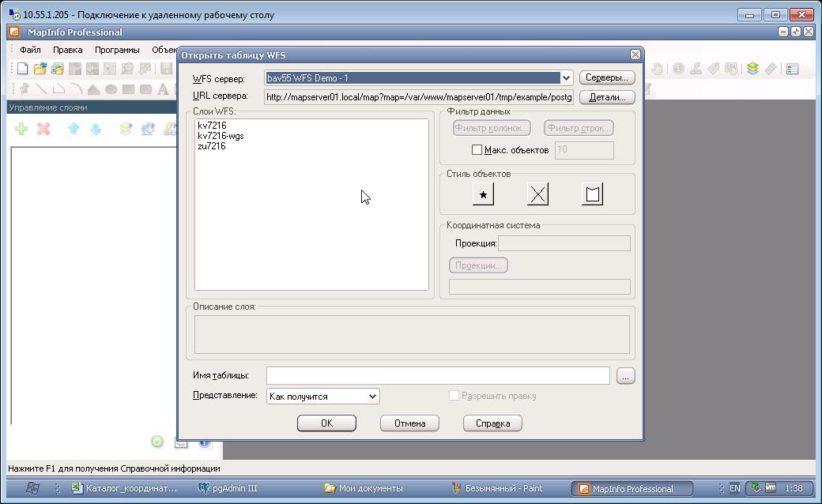822x504 pixels.
Task: Select the kv7216 layer in WFS list
Action: point(212,126)
